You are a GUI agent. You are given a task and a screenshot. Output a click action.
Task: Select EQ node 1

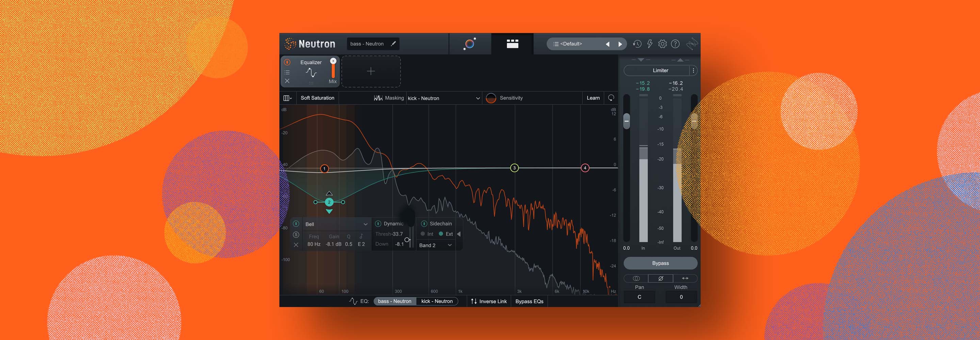(324, 169)
